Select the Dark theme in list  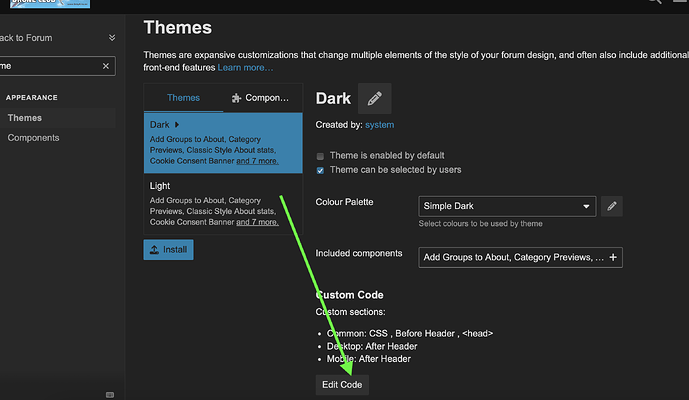(223, 143)
